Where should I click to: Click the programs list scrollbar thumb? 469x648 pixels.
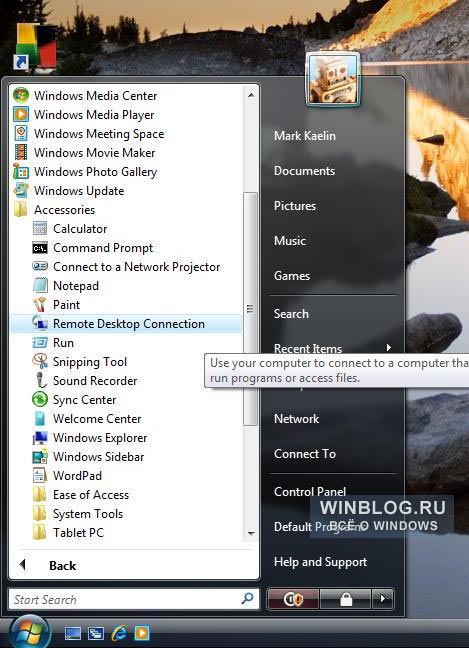250,309
